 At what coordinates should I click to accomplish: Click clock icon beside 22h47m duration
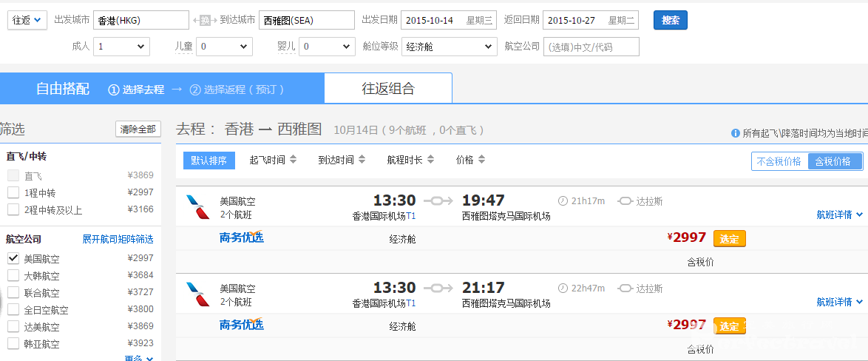tap(563, 289)
